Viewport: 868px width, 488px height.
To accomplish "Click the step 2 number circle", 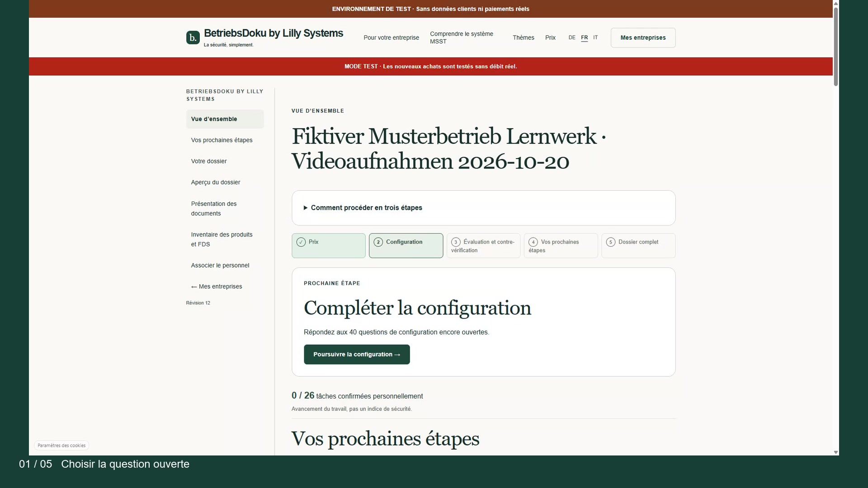I will [378, 242].
